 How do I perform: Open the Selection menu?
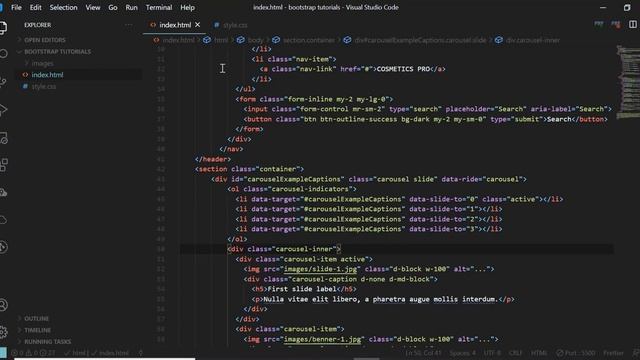point(63,7)
